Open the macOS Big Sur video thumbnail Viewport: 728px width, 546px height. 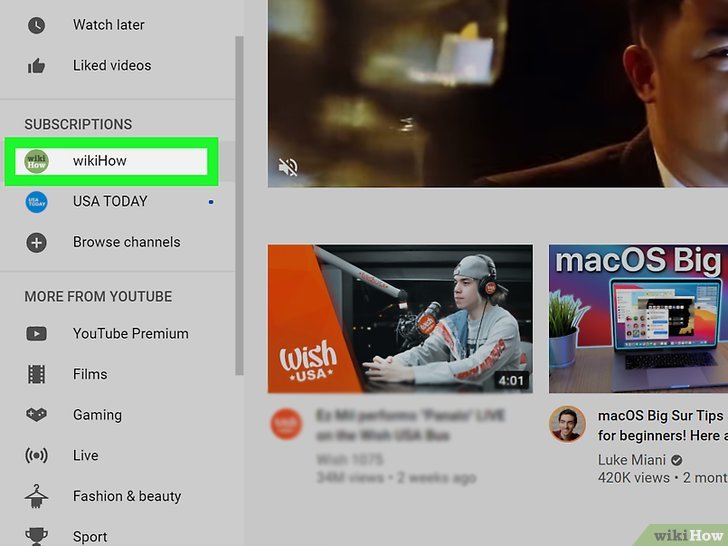click(638, 319)
